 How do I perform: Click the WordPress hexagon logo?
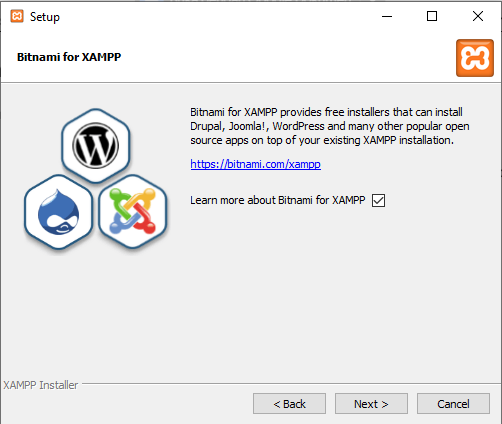tap(96, 146)
